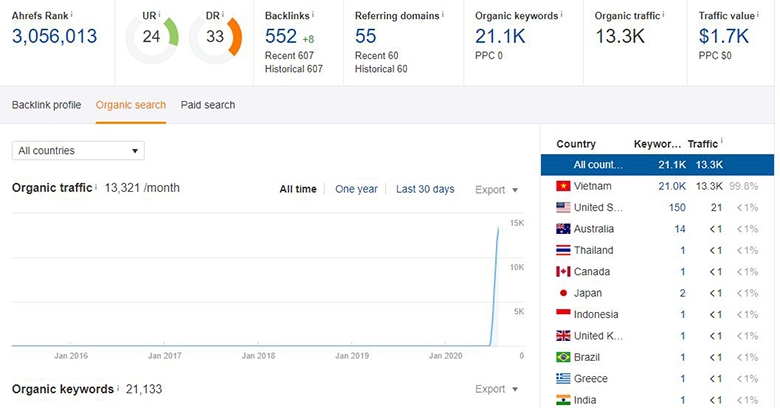Open the Paid search tab
This screenshot has width=780, height=408.
point(208,105)
